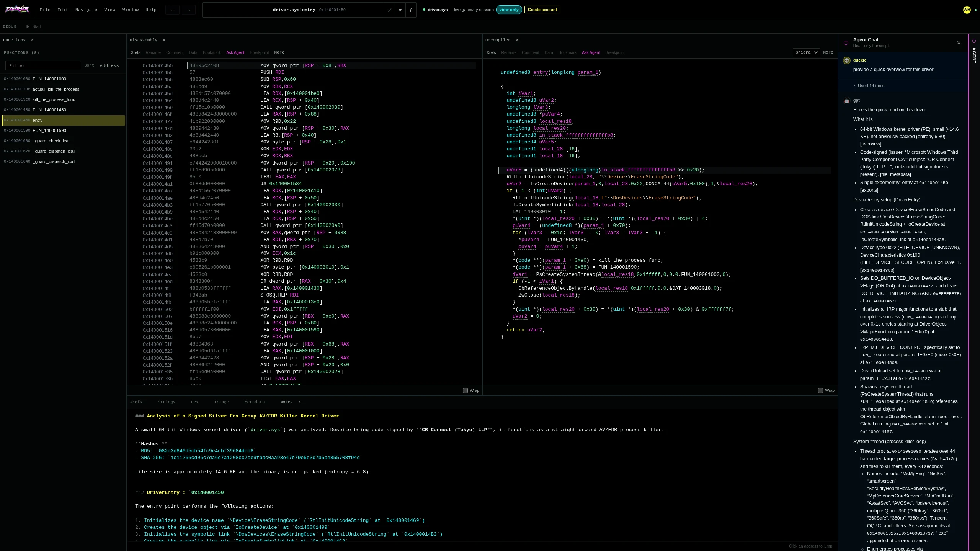
Task: Open the Window menu
Action: point(130,10)
